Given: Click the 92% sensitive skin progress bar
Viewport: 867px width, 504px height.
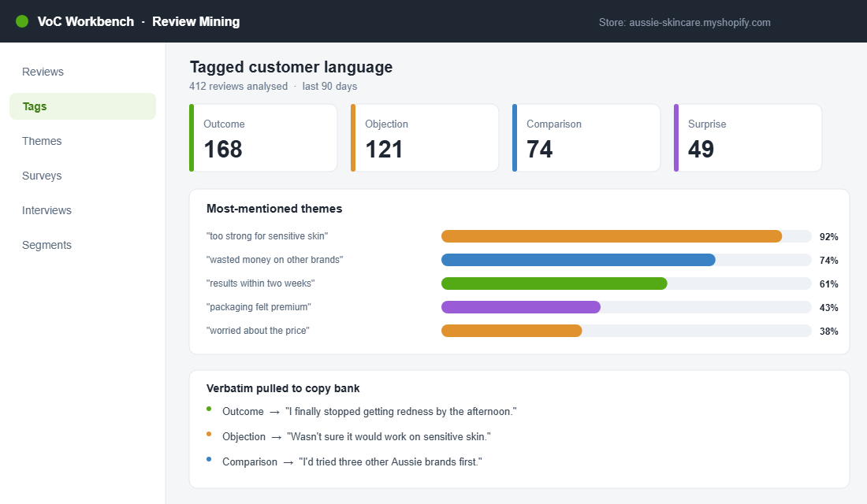Looking at the screenshot, I should (x=626, y=236).
